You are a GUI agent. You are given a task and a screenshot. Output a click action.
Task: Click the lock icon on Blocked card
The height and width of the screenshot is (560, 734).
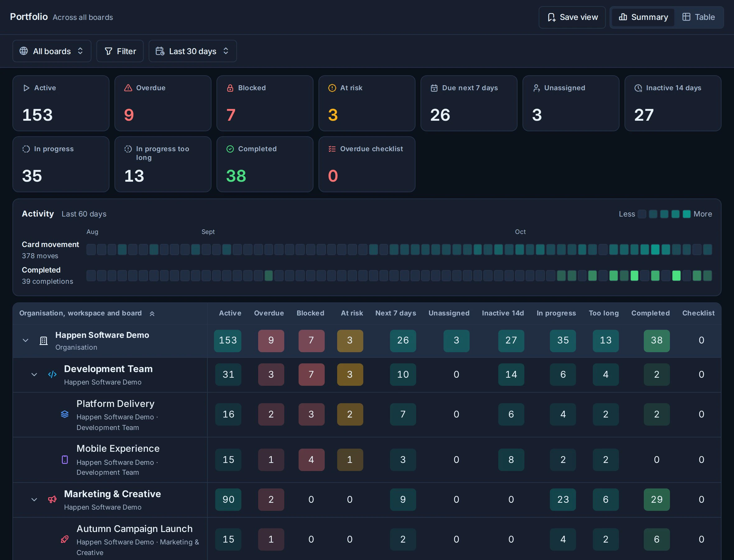pos(230,88)
